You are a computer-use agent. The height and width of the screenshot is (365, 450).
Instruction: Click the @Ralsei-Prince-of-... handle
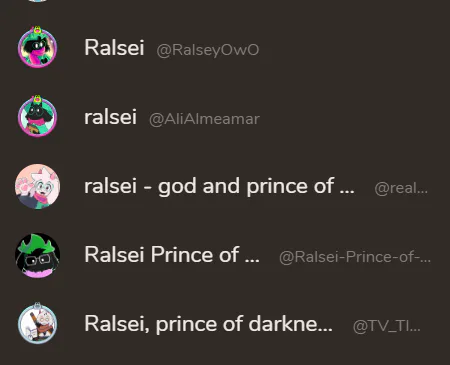click(x=355, y=257)
